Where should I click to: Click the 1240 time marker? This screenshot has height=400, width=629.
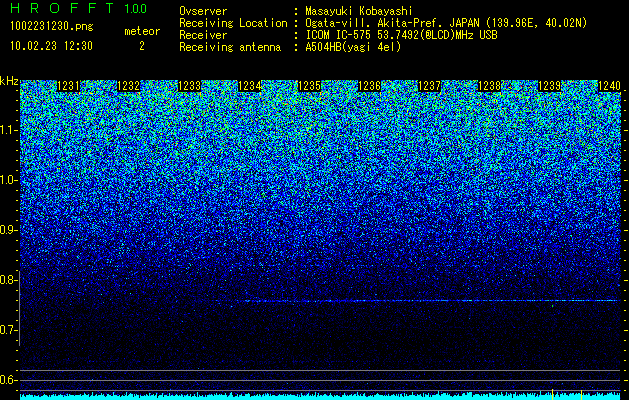[609, 86]
